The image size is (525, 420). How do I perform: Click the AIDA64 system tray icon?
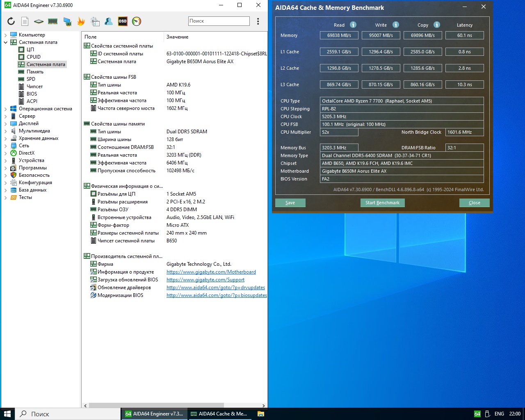477,414
